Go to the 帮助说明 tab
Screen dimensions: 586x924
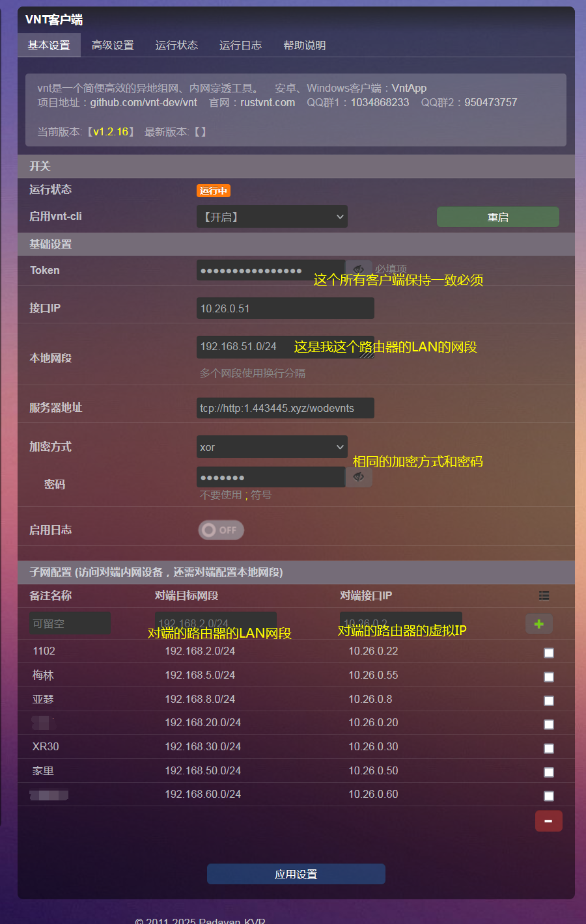tap(304, 46)
